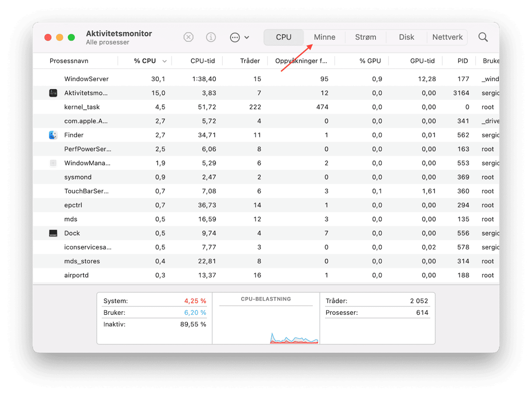
Task: Click the 30,1 CPU value for WindowServer
Action: [x=158, y=79]
